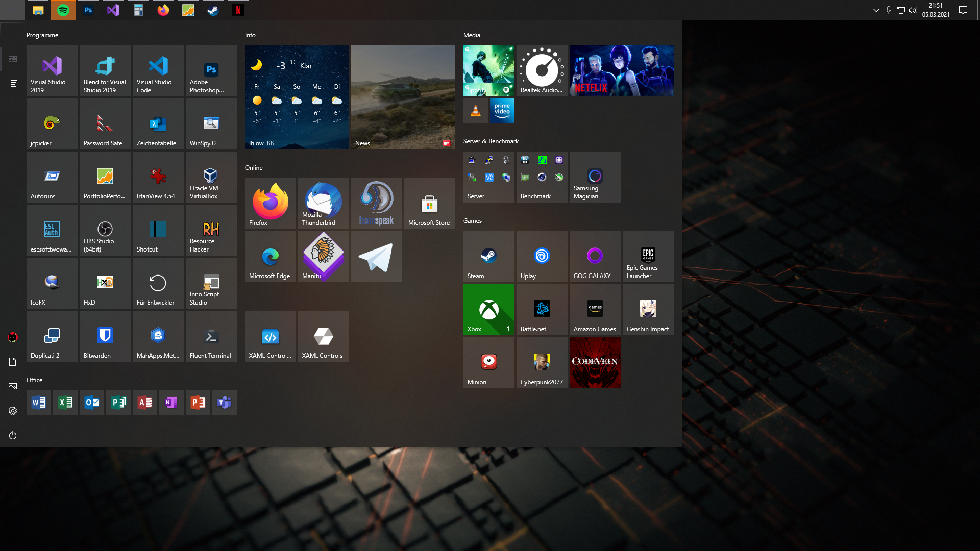
Task: Expand the Benchmark tile folder
Action: (x=542, y=177)
